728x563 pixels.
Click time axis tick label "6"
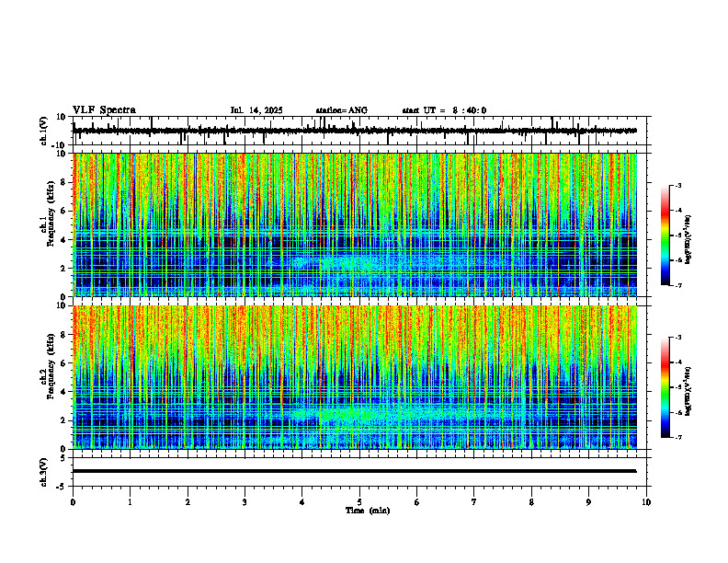[417, 502]
